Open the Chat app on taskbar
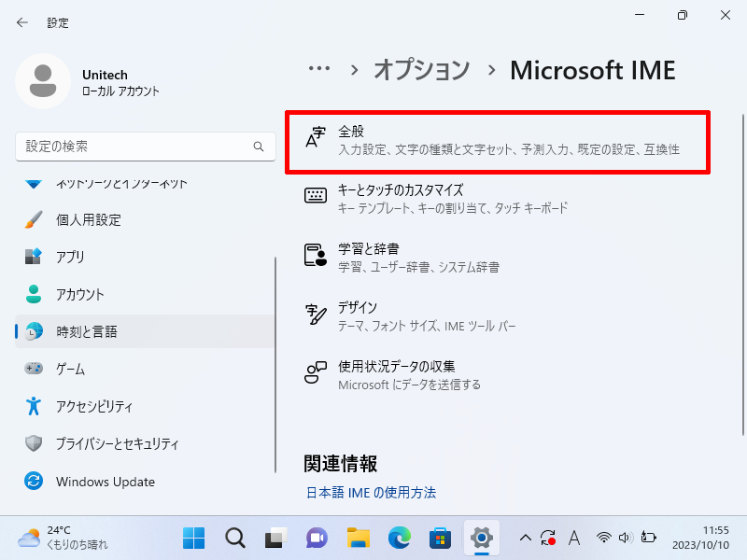The image size is (747, 560). 317,539
